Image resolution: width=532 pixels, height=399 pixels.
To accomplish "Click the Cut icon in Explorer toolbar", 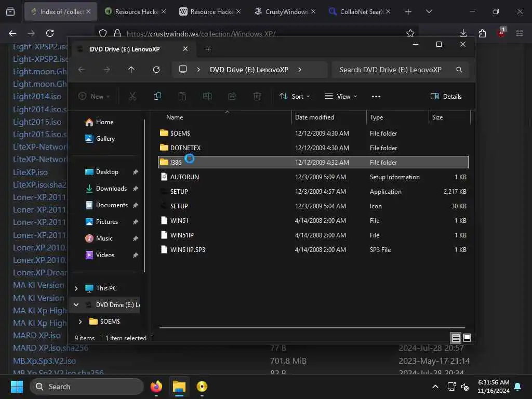I will (132, 96).
